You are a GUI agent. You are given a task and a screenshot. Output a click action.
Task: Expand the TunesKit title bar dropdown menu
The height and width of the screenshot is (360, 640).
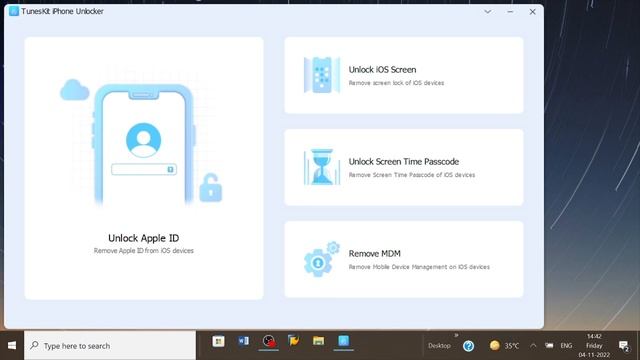pyautogui.click(x=488, y=12)
